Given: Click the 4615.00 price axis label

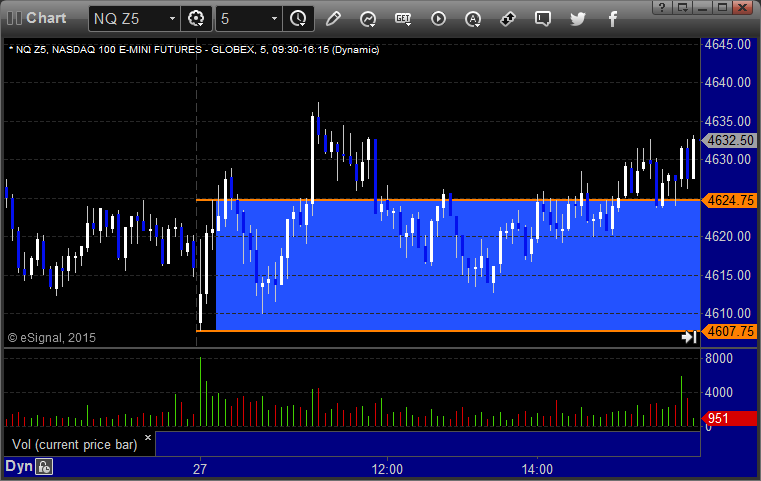Looking at the screenshot, I should click(728, 275).
